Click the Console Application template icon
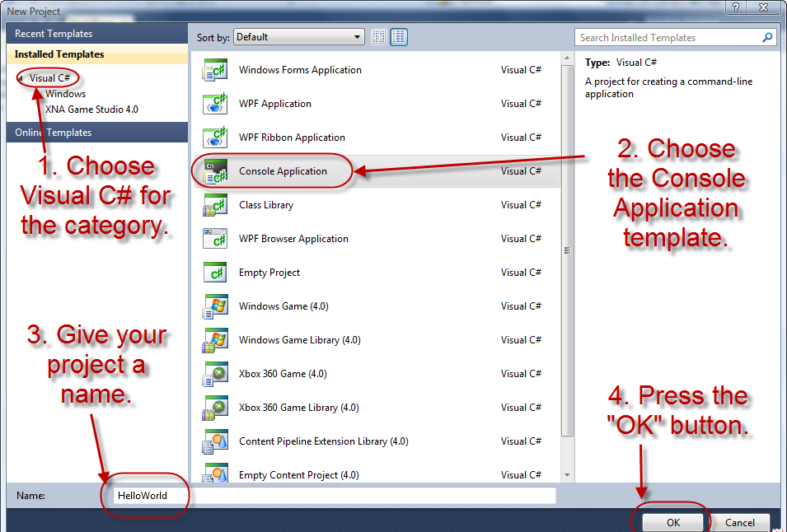The image size is (787, 532). click(215, 171)
